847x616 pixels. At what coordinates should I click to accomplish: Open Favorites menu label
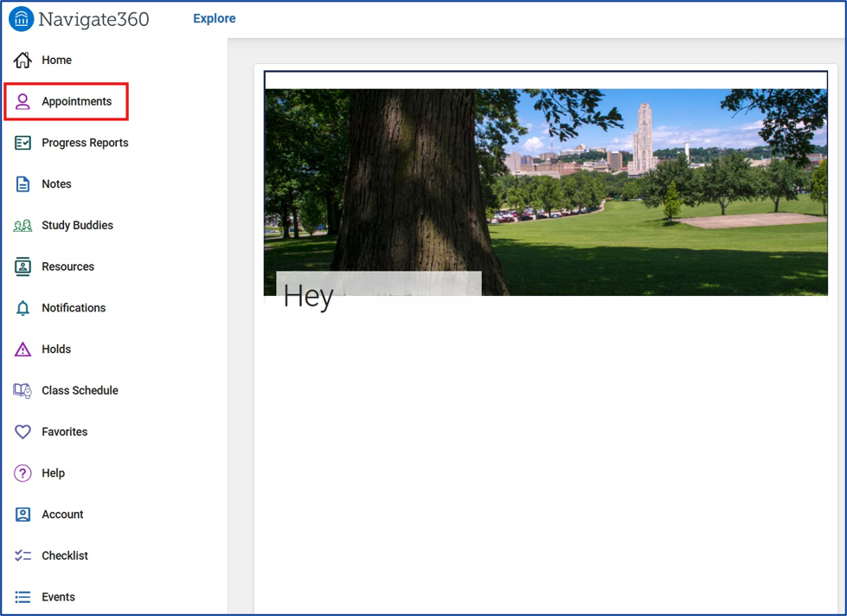click(x=65, y=432)
